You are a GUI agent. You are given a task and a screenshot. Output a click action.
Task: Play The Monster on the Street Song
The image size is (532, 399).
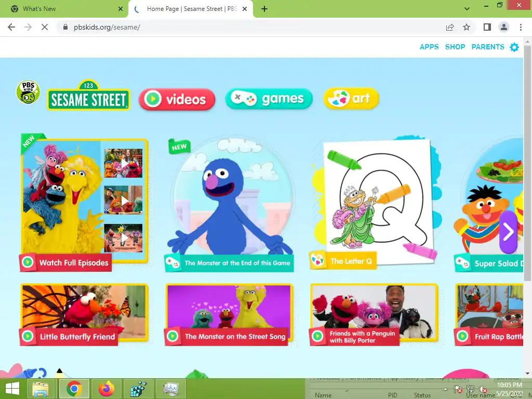click(x=229, y=314)
